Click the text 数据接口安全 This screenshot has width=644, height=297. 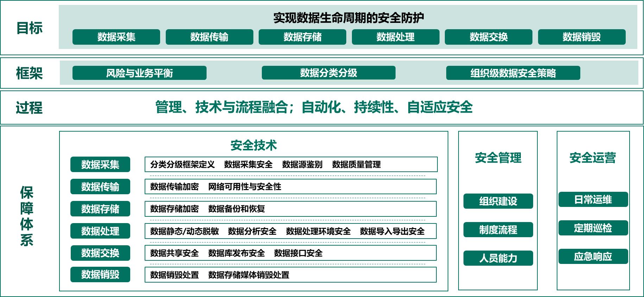pyautogui.click(x=298, y=253)
